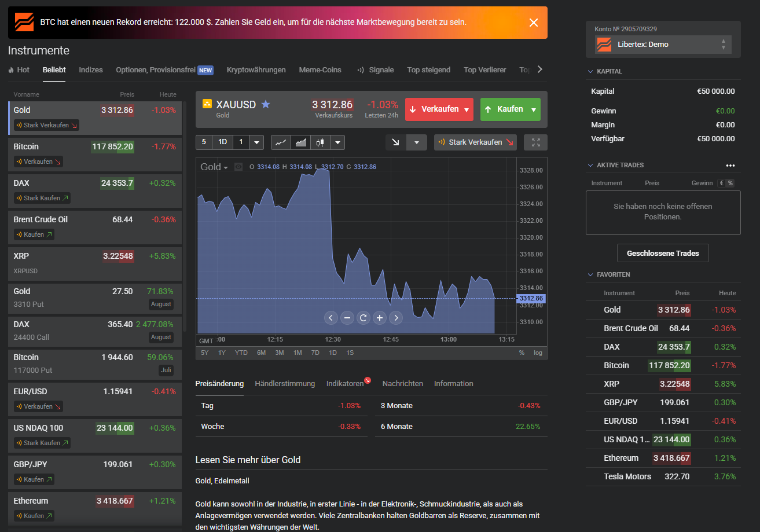Collapse the AKTIVE TRADES section
Image resolution: width=760 pixels, height=532 pixels.
590,165
